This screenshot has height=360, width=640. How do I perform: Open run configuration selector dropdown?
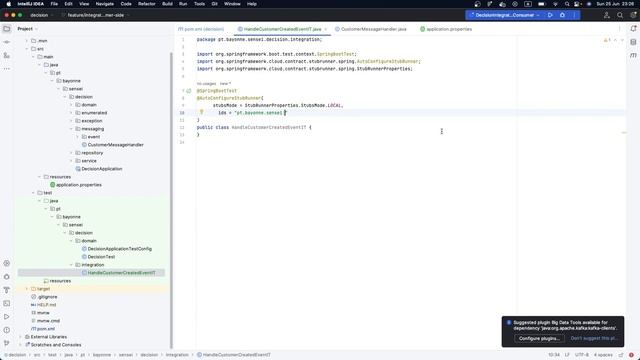click(x=505, y=15)
